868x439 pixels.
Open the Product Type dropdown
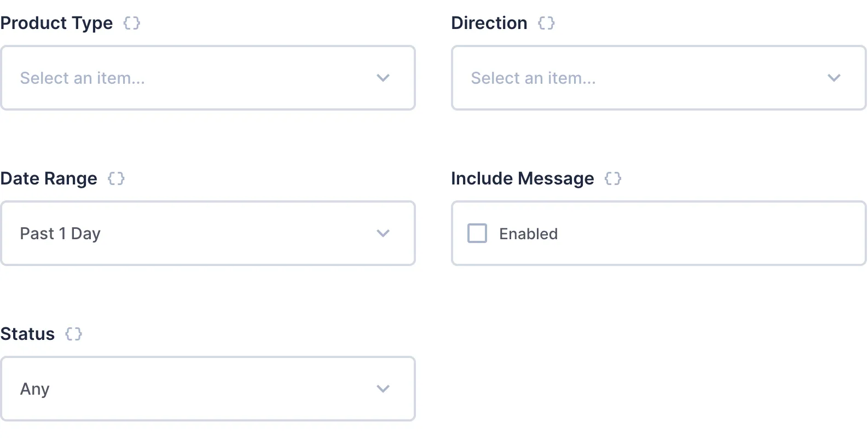(208, 78)
